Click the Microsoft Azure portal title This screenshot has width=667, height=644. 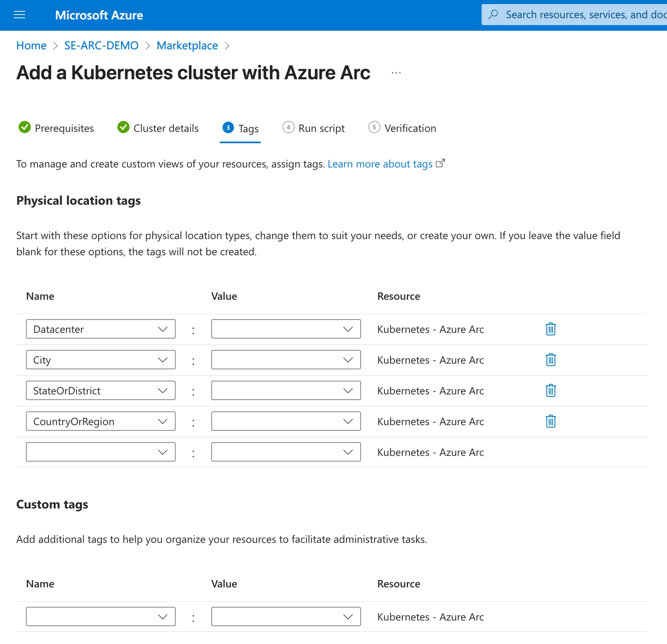[99, 15]
